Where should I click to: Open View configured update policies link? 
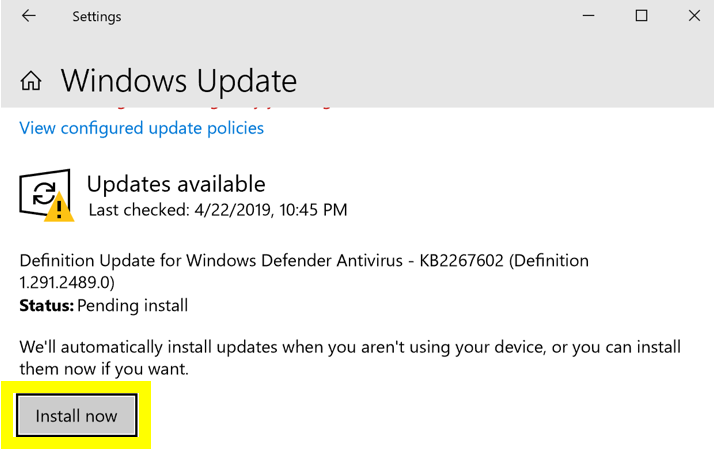142,128
